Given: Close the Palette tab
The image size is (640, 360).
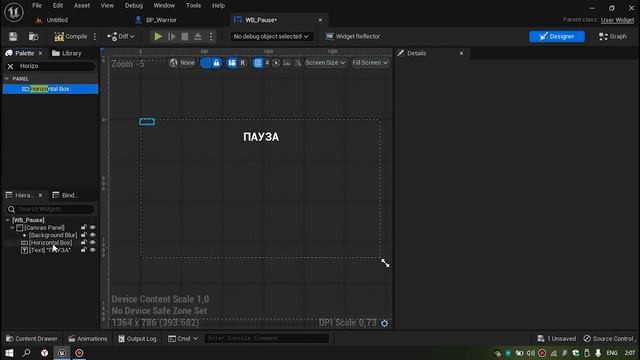Looking at the screenshot, I should 40,53.
